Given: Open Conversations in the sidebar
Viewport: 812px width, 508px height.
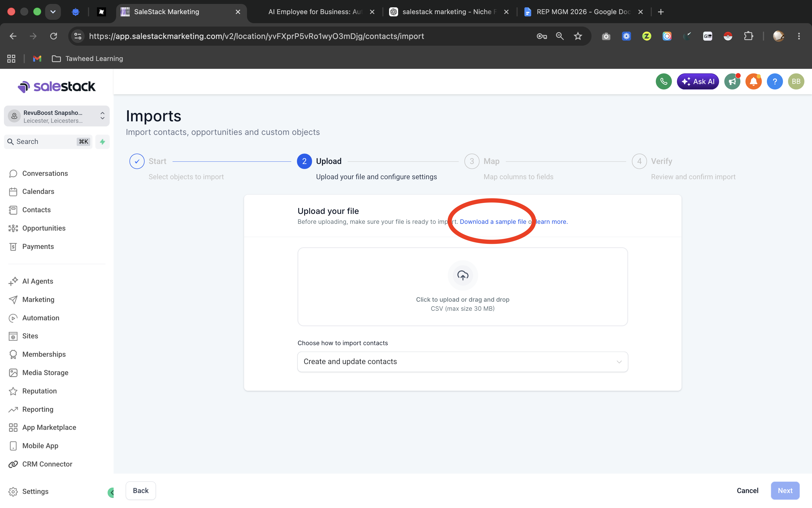Looking at the screenshot, I should tap(45, 173).
